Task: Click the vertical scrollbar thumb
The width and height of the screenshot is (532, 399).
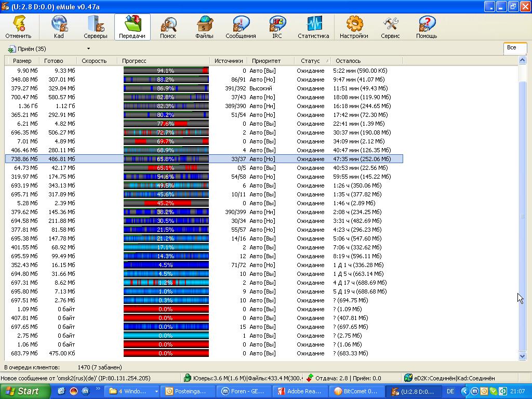Action: coord(522,216)
